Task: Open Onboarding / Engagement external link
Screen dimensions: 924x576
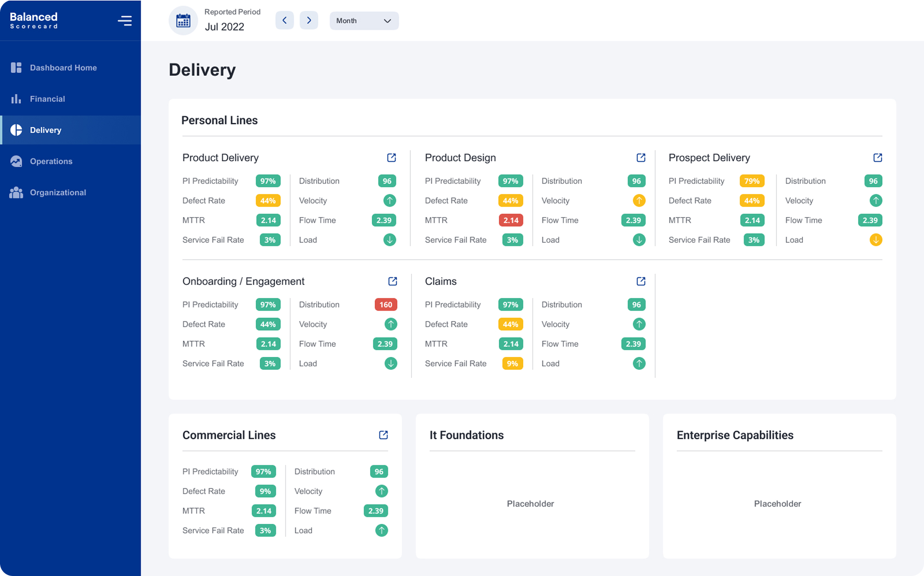Action: click(x=392, y=281)
